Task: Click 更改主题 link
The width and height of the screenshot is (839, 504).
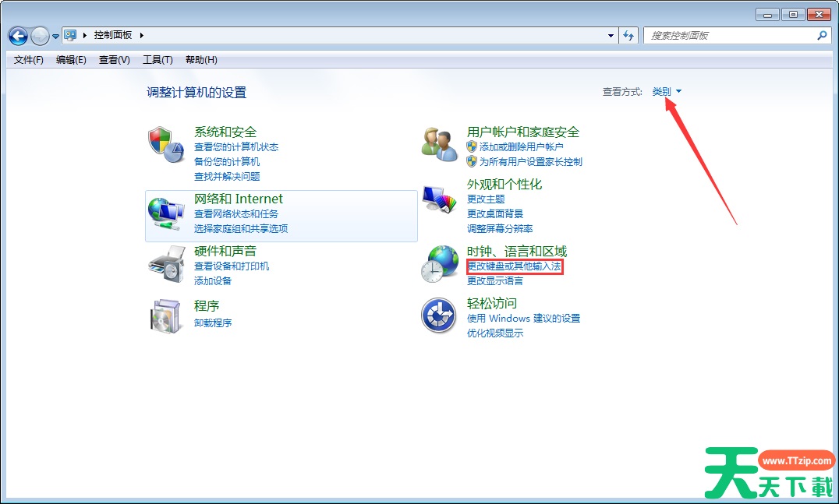Action: click(486, 199)
